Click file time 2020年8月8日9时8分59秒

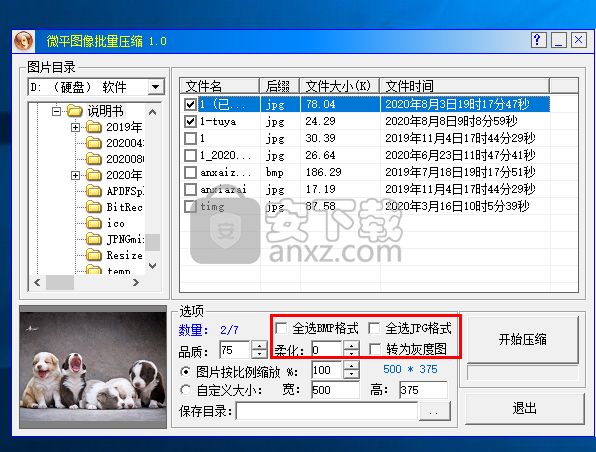coord(451,121)
